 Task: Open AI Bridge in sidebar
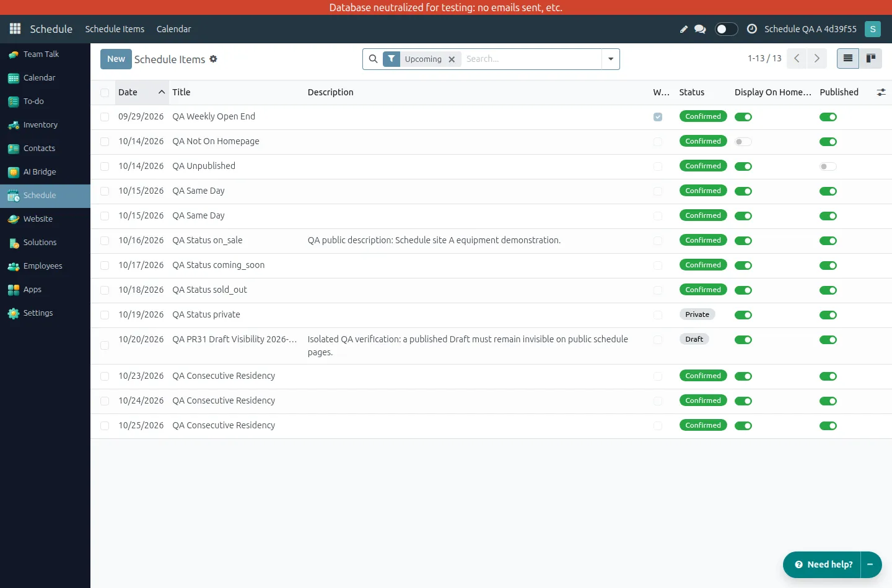(x=45, y=172)
